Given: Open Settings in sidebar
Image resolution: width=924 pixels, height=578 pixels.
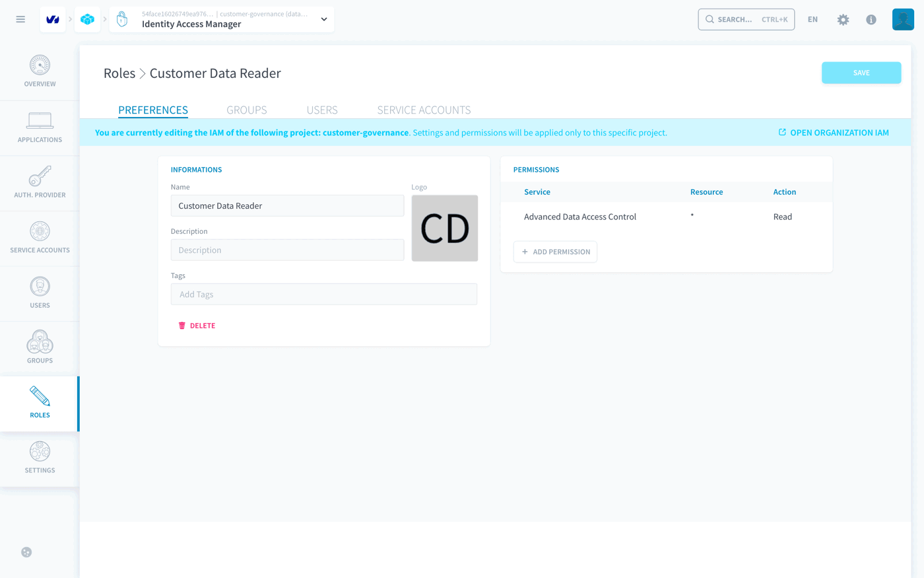Looking at the screenshot, I should point(40,459).
